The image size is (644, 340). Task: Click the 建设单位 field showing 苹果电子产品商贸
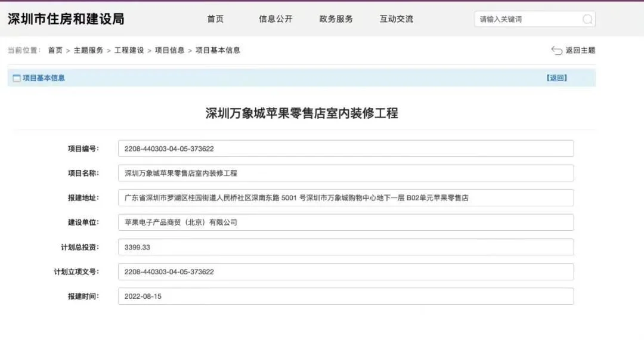click(x=346, y=222)
